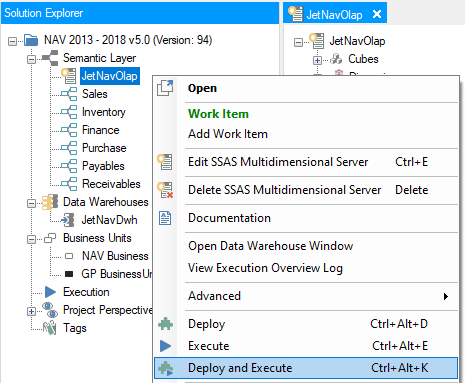Choose Deploy from context menu
465x383 pixels.
[x=306, y=324]
